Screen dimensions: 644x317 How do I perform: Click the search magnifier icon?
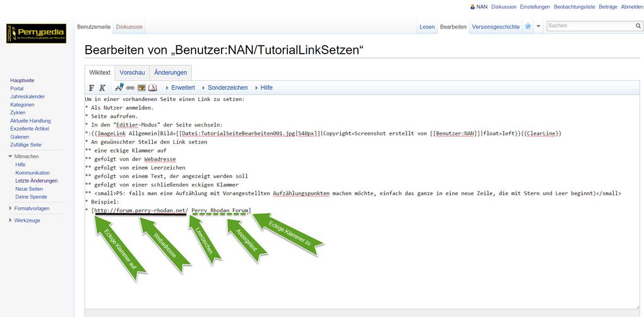638,26
